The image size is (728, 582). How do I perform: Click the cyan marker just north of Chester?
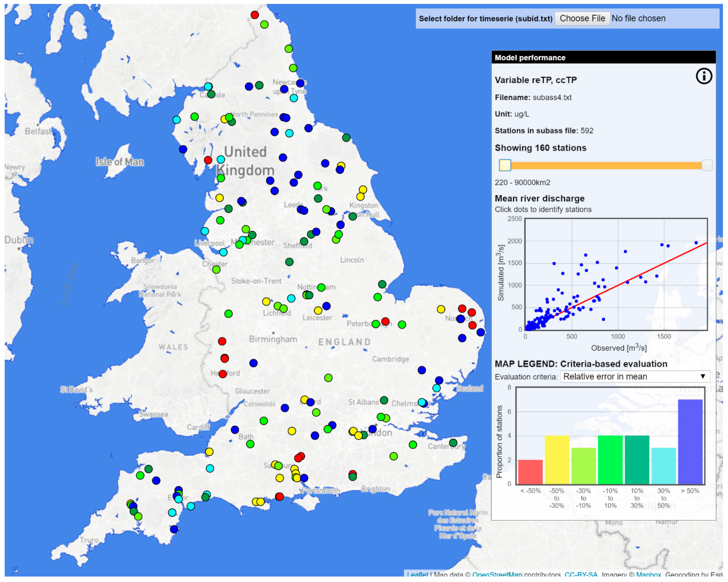coord(223,252)
